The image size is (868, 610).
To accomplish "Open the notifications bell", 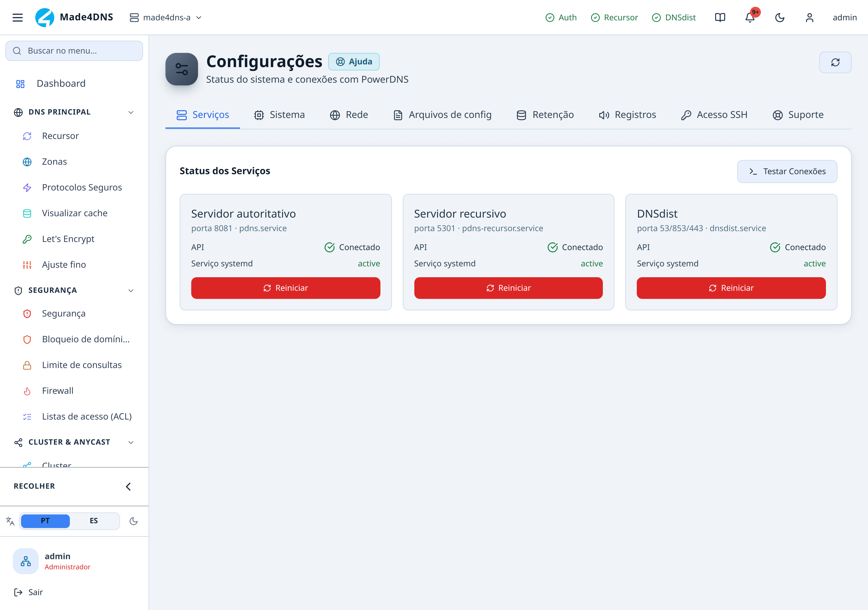I will click(x=750, y=17).
